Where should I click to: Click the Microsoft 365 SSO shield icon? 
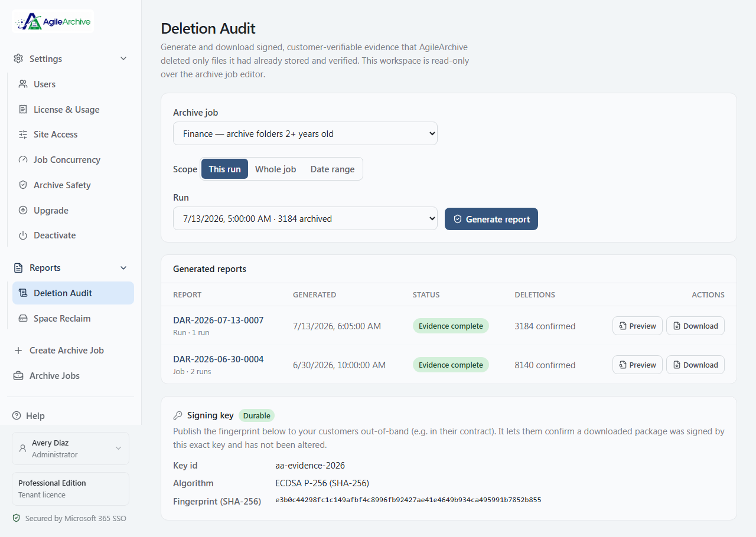(17, 518)
